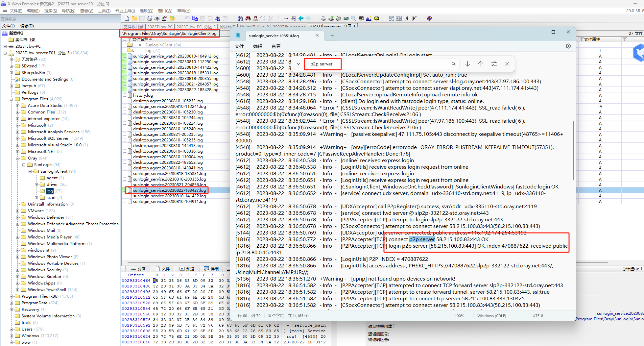
Task: Click the Calculator toolbar icon
Action: (x=346, y=18)
